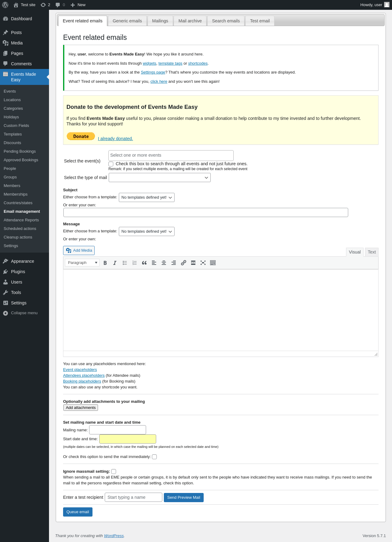Align text center in the editor
392x542 pixels.
click(x=164, y=263)
